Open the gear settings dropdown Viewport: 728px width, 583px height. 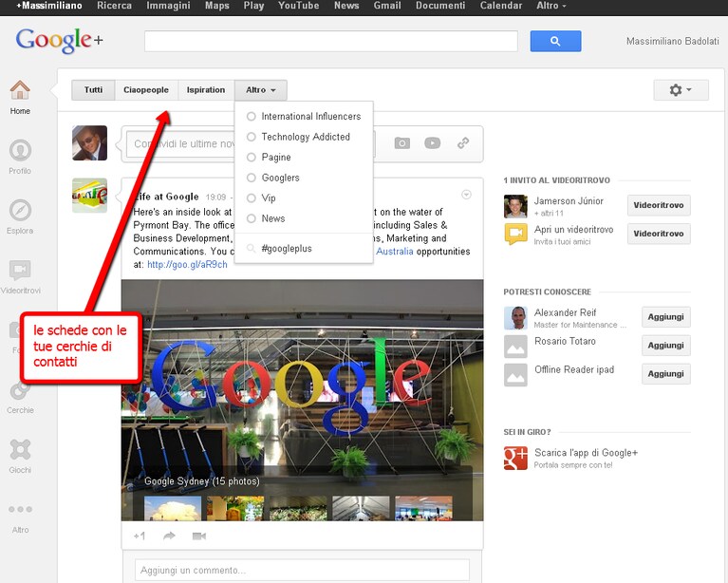681,90
